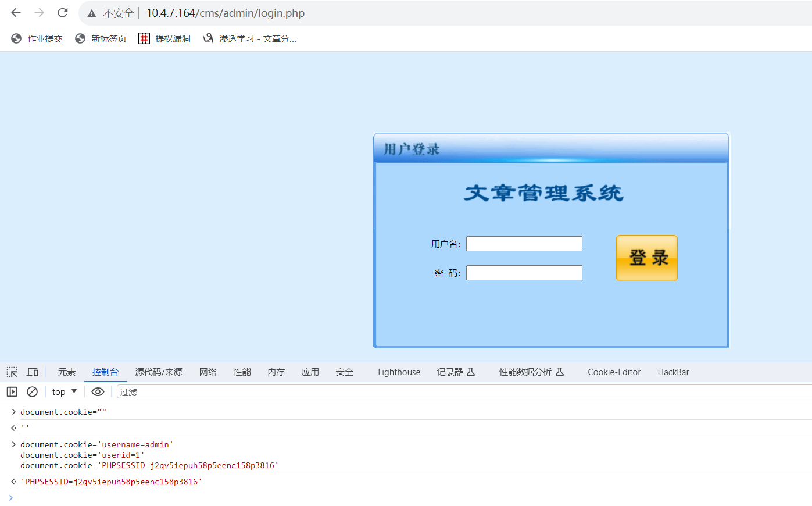
Task: Click the 提权漏洞 bookmark favicon
Action: click(x=144, y=38)
